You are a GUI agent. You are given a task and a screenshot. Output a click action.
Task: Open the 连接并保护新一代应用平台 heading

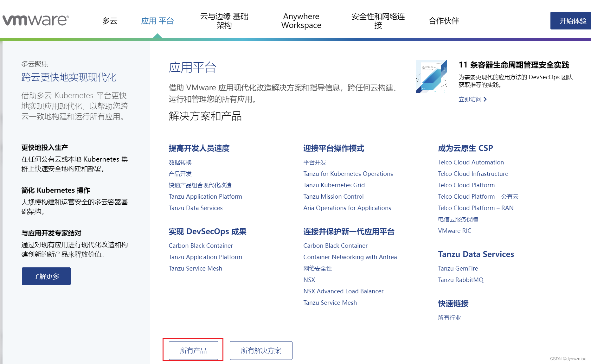tap(349, 232)
